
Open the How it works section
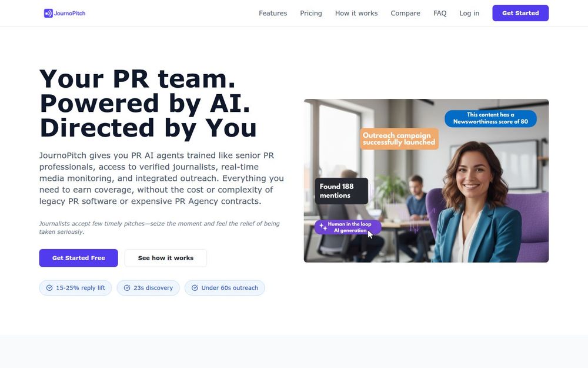tap(356, 13)
